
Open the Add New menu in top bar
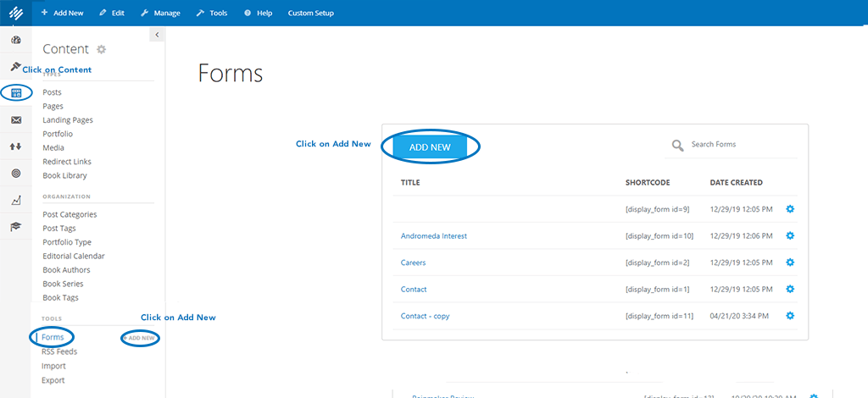63,14
